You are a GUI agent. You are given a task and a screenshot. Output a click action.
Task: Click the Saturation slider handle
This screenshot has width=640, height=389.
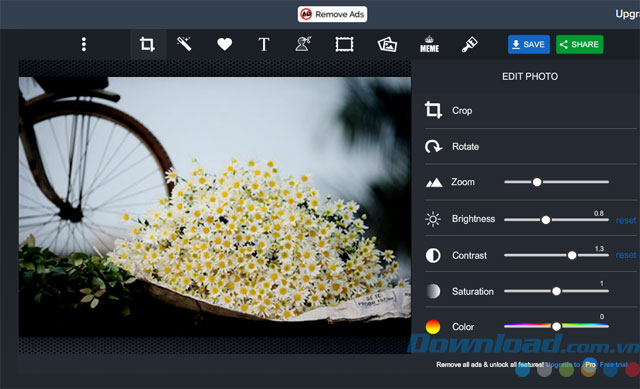pos(556,291)
